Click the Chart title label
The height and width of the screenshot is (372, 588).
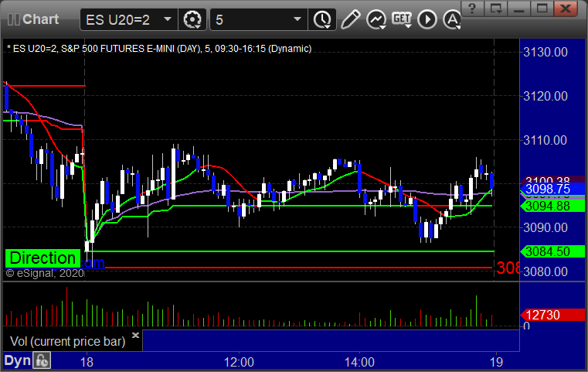[40, 19]
